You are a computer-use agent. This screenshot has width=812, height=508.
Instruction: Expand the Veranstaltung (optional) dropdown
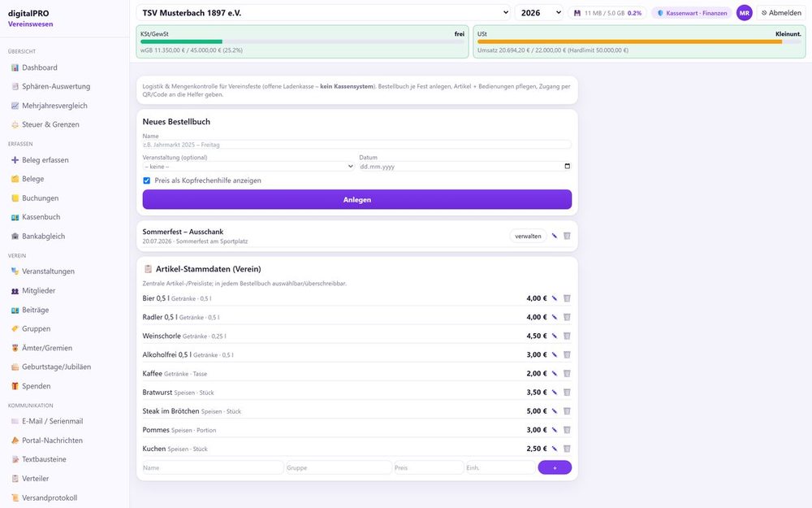pos(248,167)
